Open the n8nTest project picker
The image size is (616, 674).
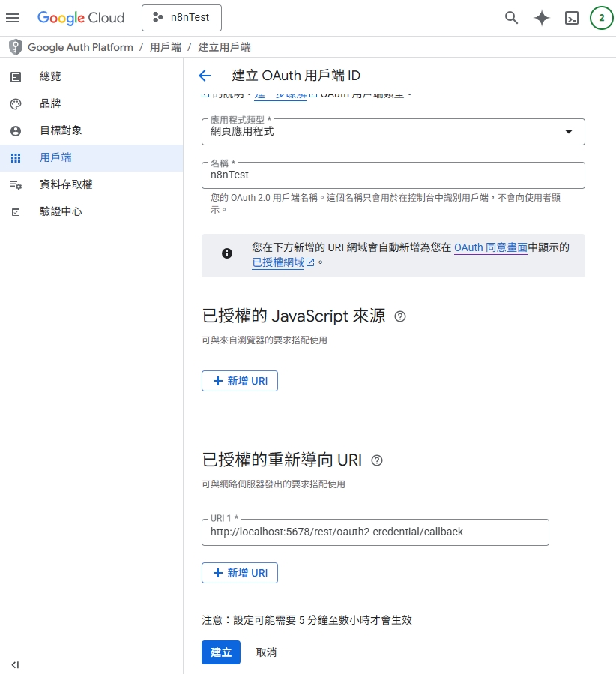click(181, 18)
